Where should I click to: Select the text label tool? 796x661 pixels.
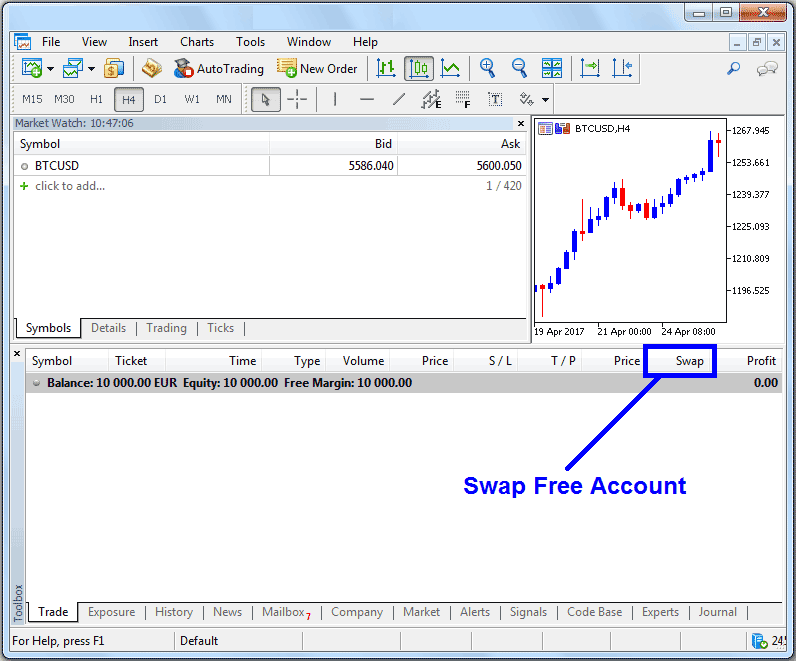pos(495,100)
